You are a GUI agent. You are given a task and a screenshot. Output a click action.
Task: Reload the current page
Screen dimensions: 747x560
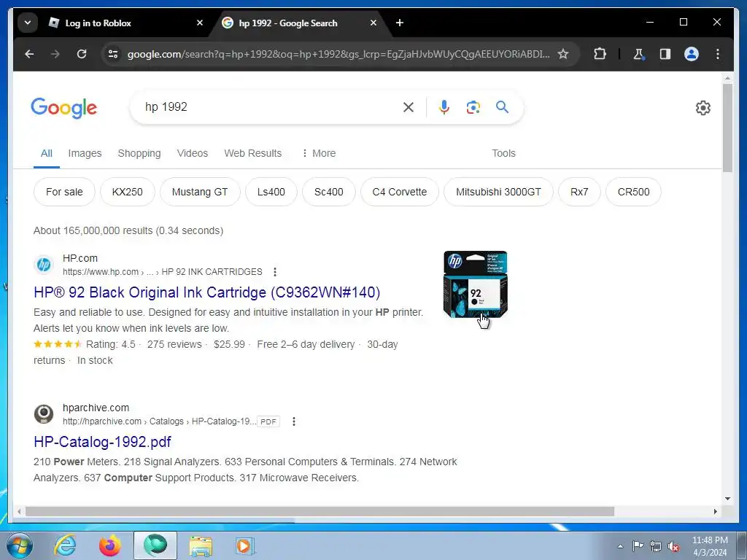(x=82, y=54)
